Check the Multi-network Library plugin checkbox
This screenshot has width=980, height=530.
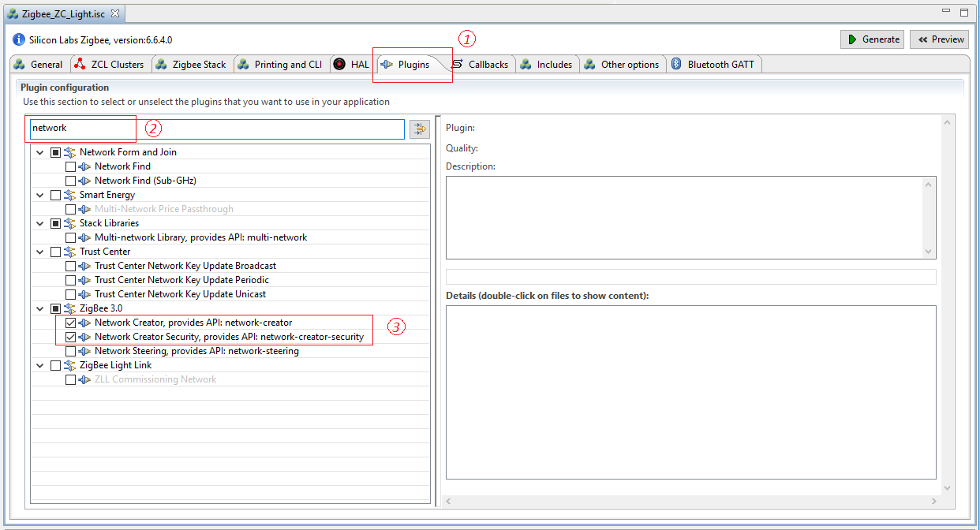coord(71,237)
